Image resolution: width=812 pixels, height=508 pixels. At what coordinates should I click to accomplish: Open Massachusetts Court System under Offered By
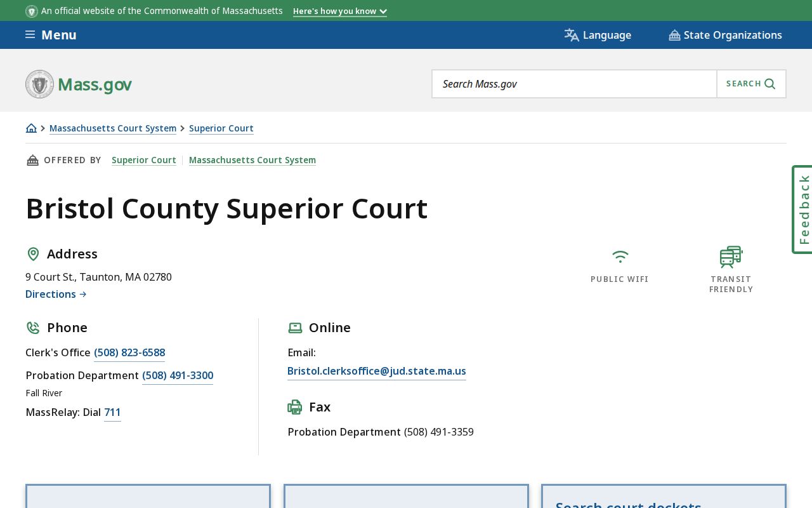tap(252, 160)
